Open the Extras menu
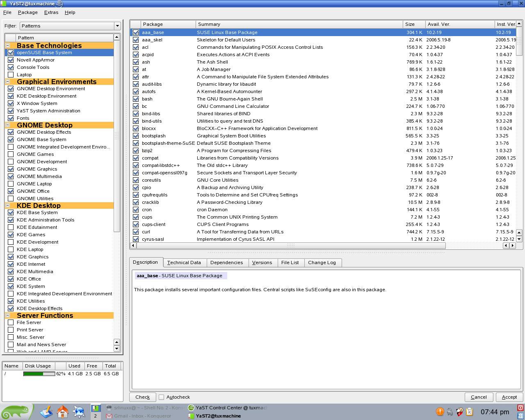The width and height of the screenshot is (525, 420). [51, 12]
